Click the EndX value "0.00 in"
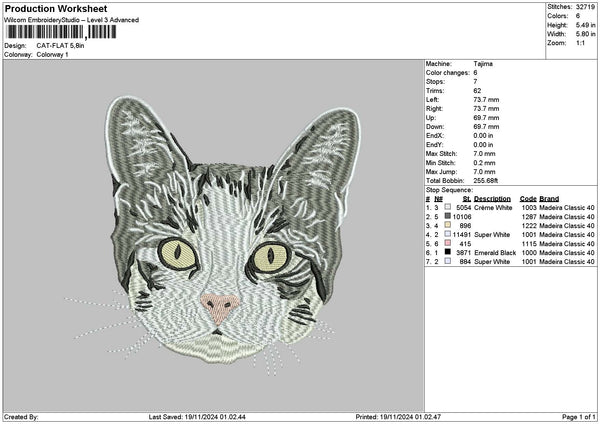Image resolution: width=600 pixels, height=424 pixels. point(483,136)
